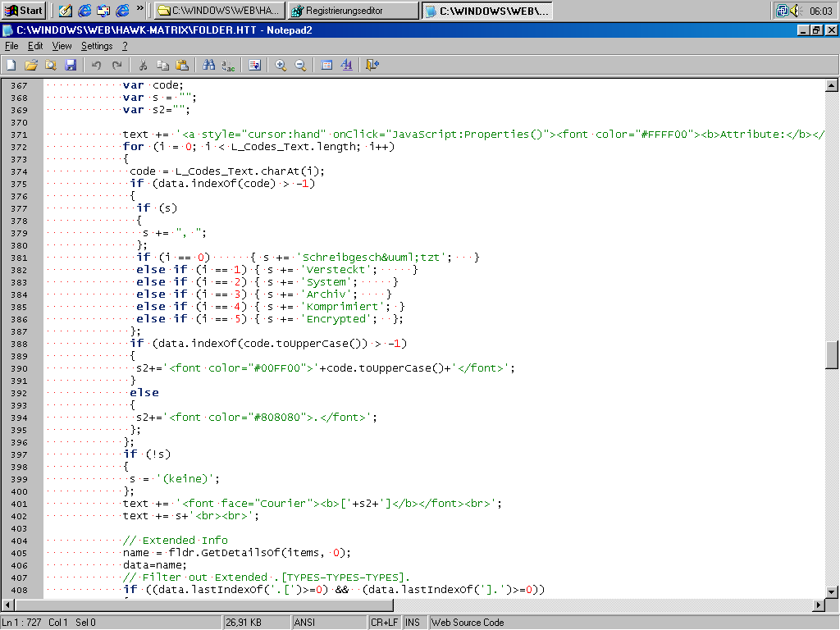This screenshot has width=840, height=630.
Task: Save the file using floppy disk icon
Action: click(71, 66)
